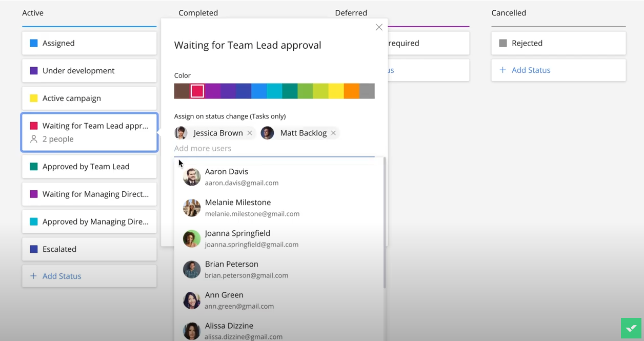
Task: Click brian.peterson@gmail.com email text
Action: [246, 275]
